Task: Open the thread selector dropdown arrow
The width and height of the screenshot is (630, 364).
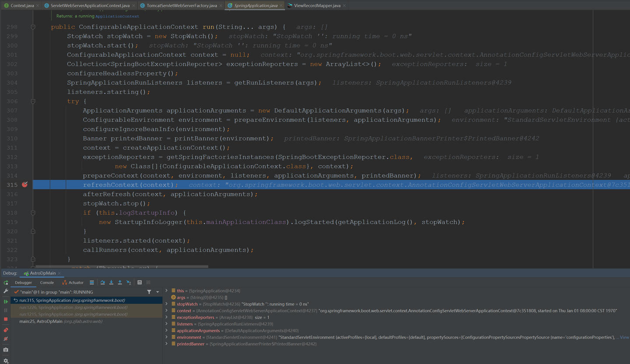Action: (x=157, y=292)
